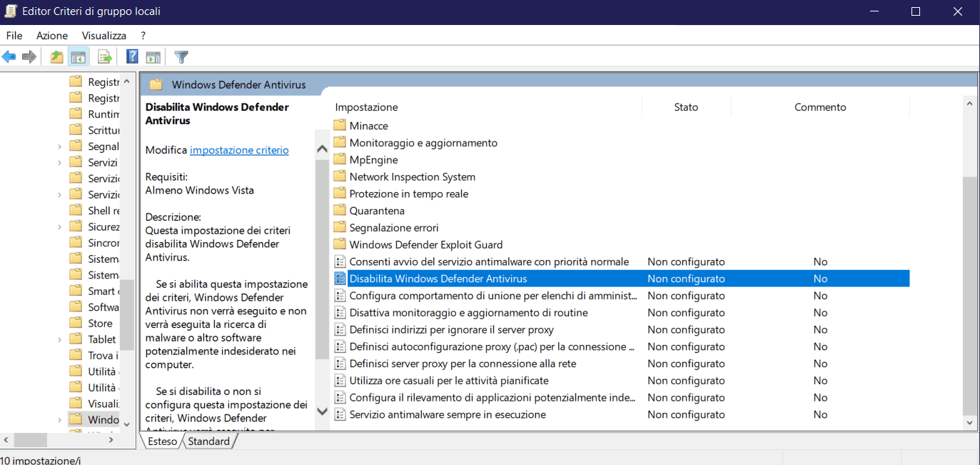Click the tree pane horizontal scroll left arrow
The height and width of the screenshot is (465, 980).
(6, 440)
